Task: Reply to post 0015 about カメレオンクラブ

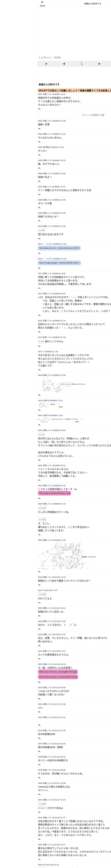Action: (x=39, y=332)
